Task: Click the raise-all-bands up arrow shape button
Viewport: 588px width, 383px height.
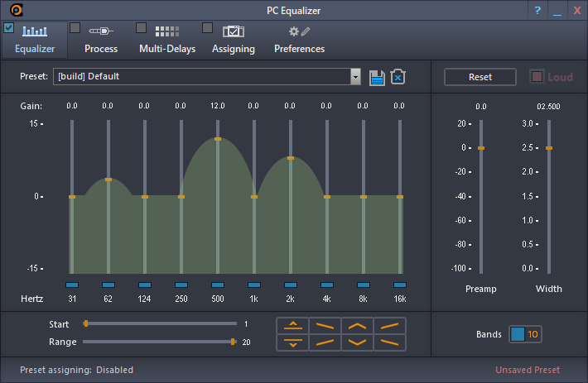Action: pyautogui.click(x=293, y=326)
